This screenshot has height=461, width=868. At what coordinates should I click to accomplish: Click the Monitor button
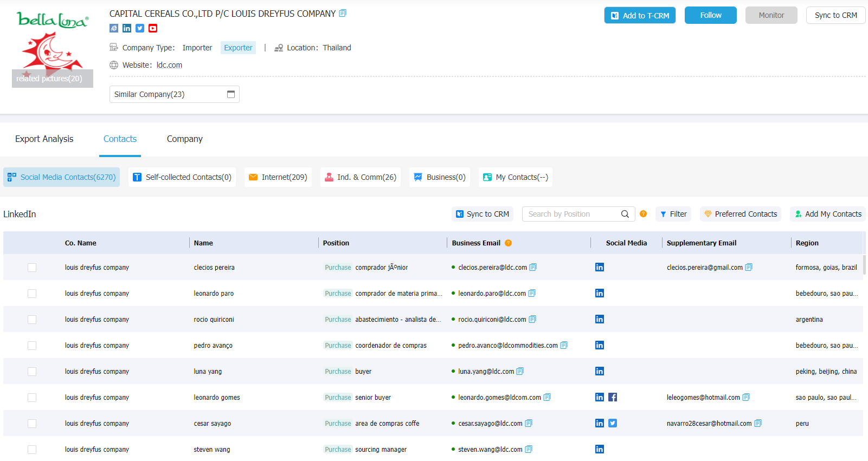click(771, 15)
